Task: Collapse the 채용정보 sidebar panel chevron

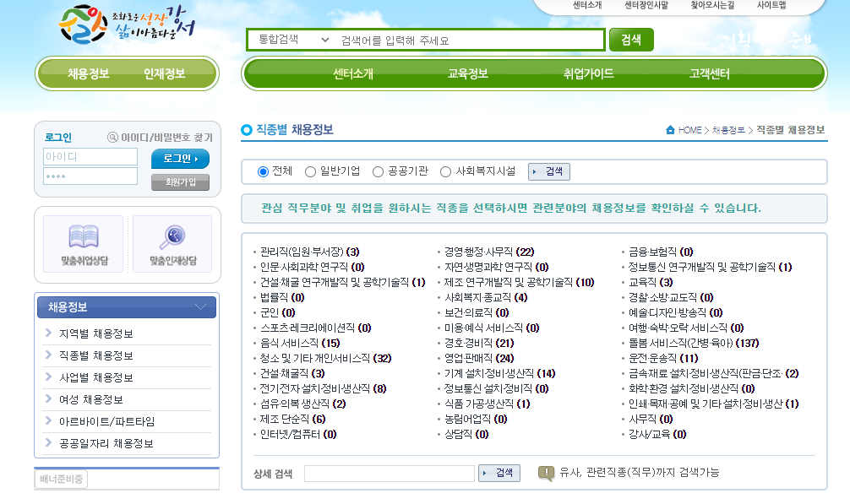Action: (200, 307)
